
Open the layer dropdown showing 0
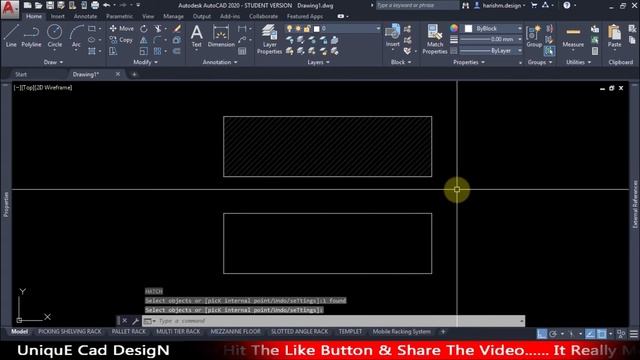pyautogui.click(x=333, y=29)
